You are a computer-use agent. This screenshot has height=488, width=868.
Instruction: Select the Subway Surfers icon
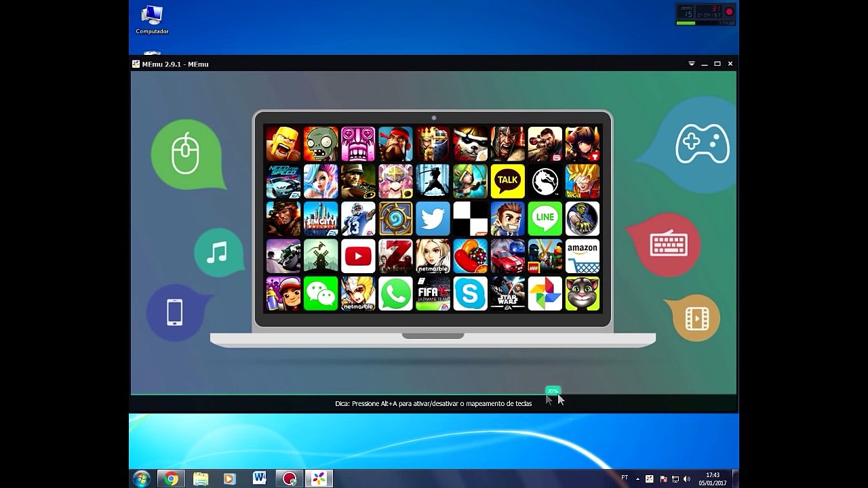[283, 293]
